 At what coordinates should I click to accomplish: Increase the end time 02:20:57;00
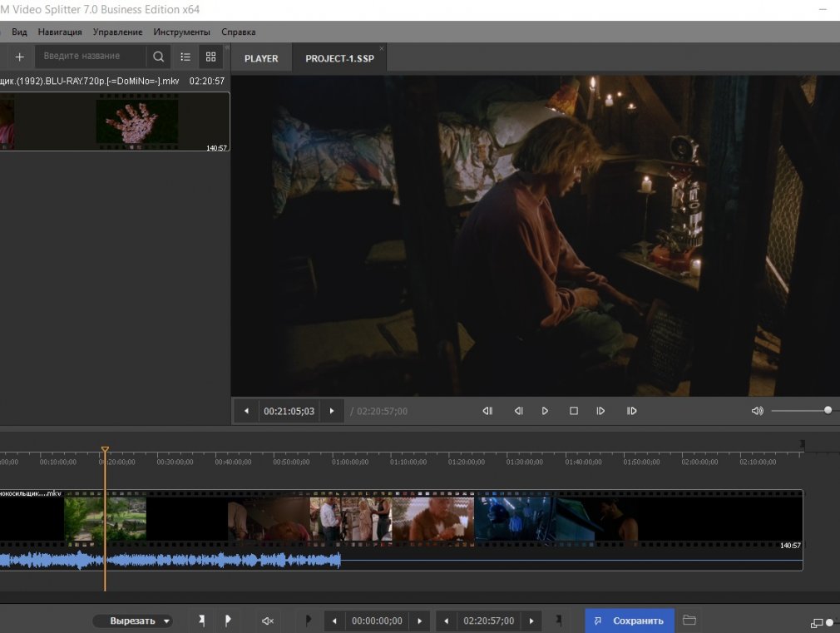(531, 621)
